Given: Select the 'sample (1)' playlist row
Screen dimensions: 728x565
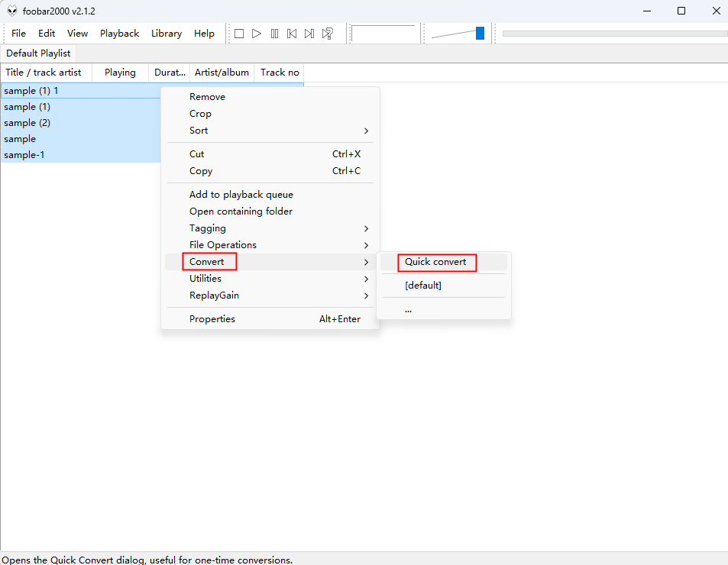Looking at the screenshot, I should [x=81, y=107].
